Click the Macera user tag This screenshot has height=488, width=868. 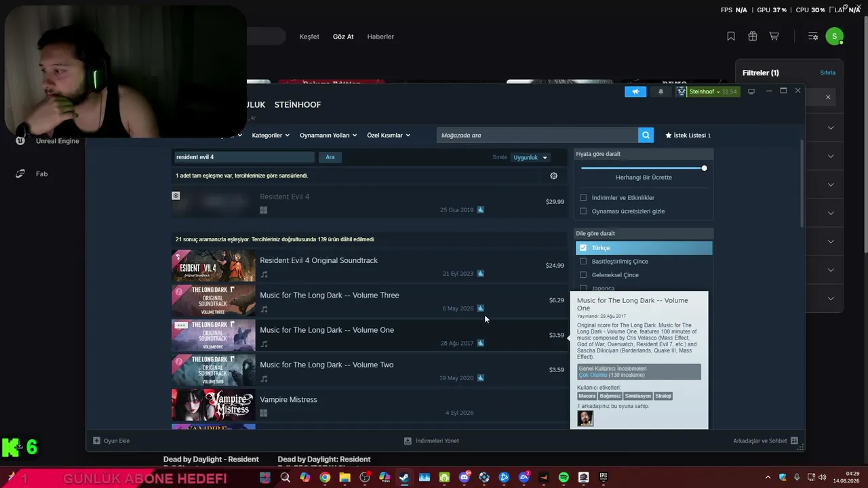click(587, 396)
